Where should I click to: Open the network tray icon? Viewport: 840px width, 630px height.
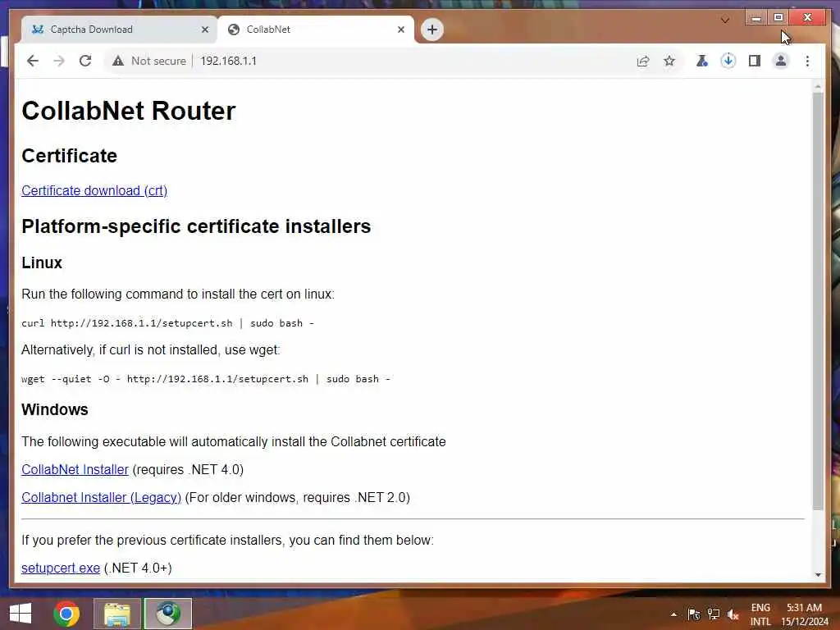(x=714, y=614)
